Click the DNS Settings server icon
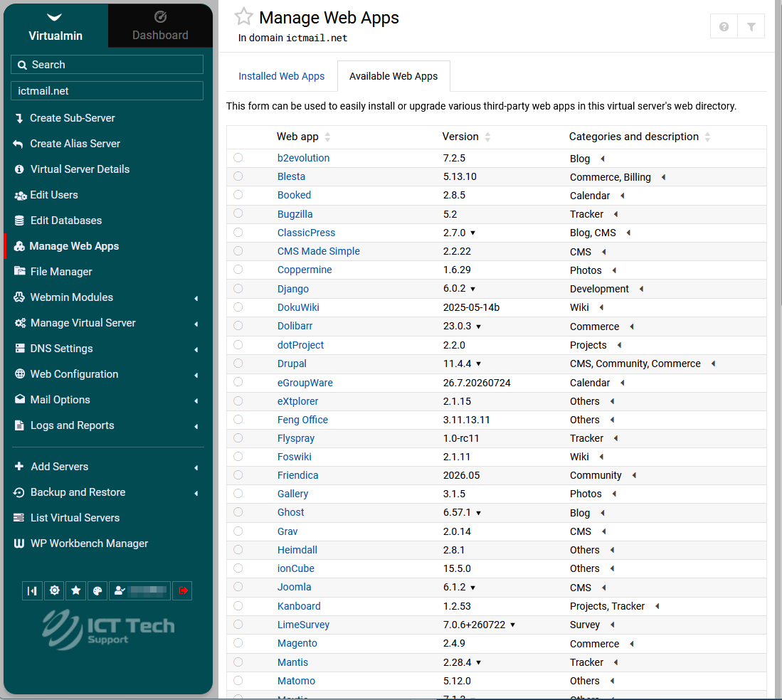Viewport: 782px width, 700px height. coord(19,349)
